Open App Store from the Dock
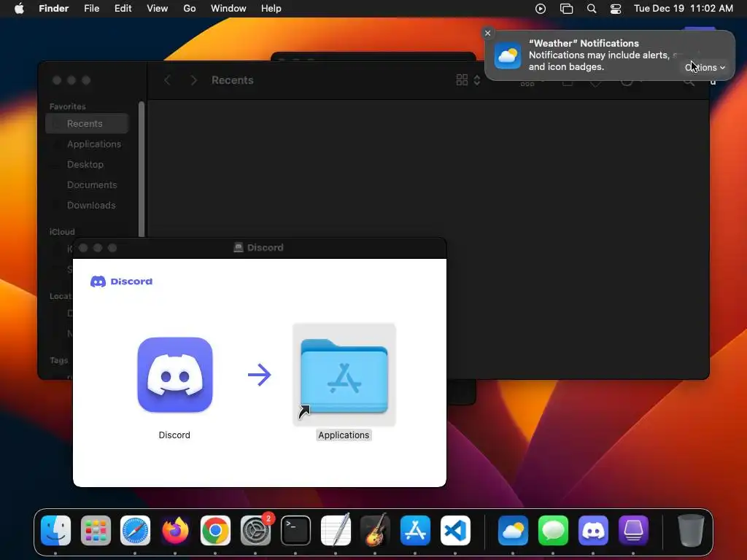This screenshot has width=747, height=560. pos(415,530)
